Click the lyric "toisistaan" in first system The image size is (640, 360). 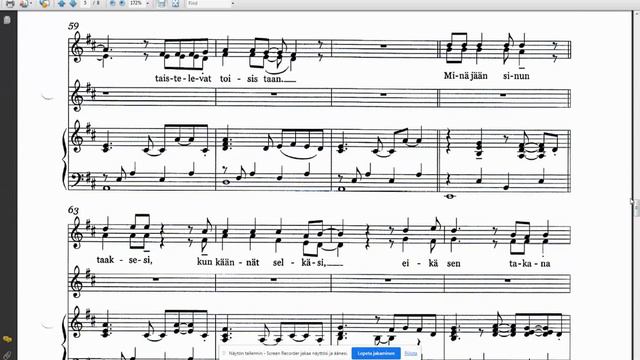[x=251, y=79]
